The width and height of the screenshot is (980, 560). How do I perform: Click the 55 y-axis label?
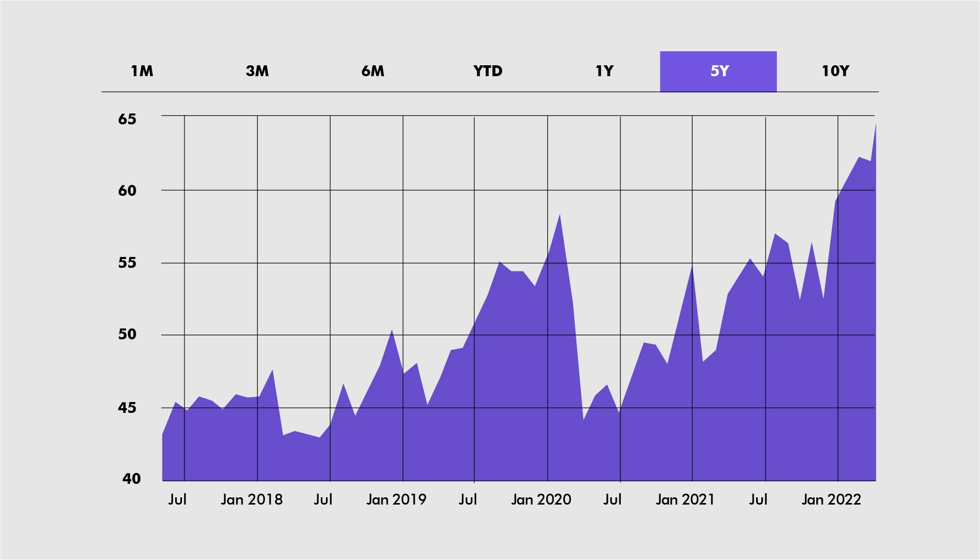[127, 263]
